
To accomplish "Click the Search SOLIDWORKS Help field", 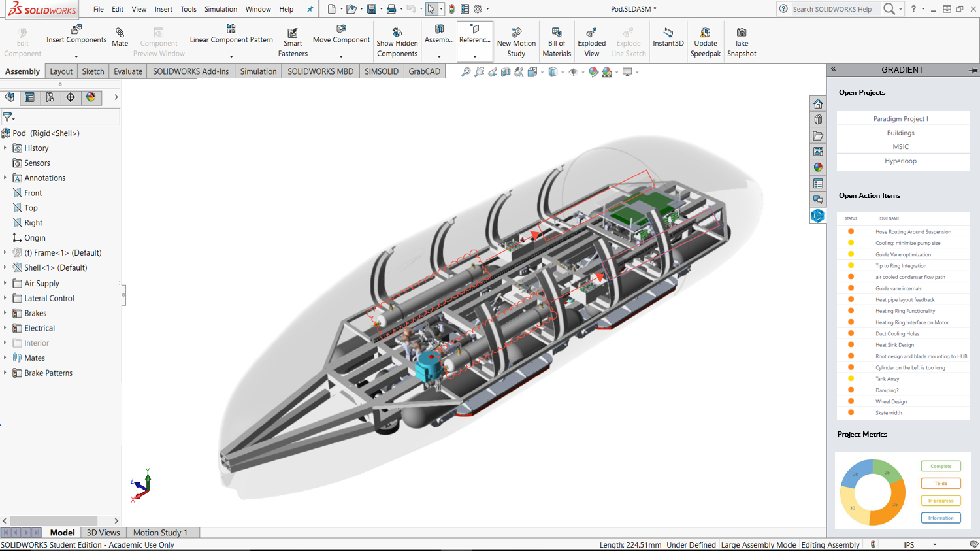I will [x=832, y=9].
